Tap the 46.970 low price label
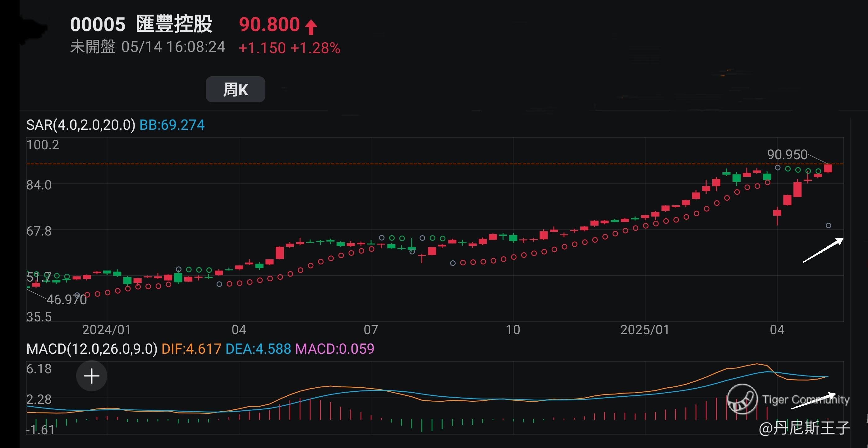The height and width of the screenshot is (448, 868). click(67, 299)
